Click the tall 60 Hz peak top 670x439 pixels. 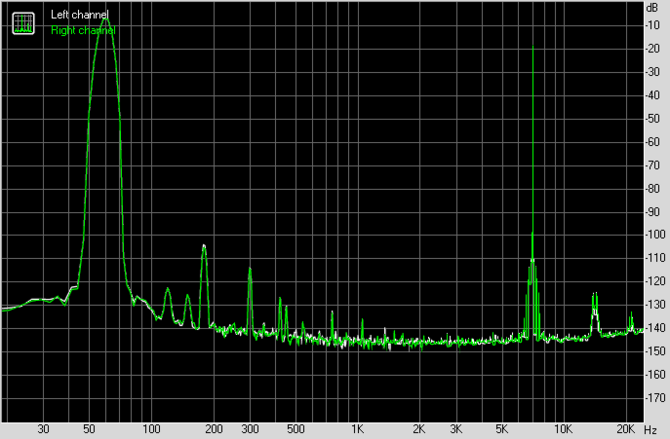[106, 19]
